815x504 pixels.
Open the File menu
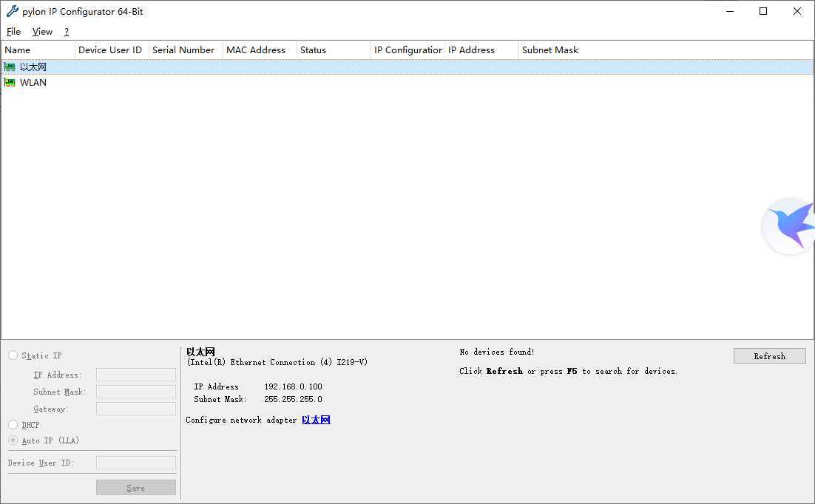click(13, 32)
